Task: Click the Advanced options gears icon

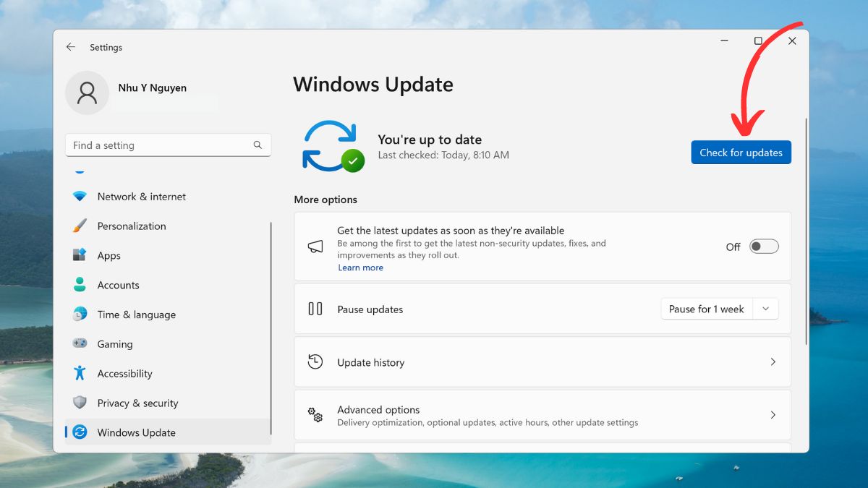Action: tap(315, 415)
